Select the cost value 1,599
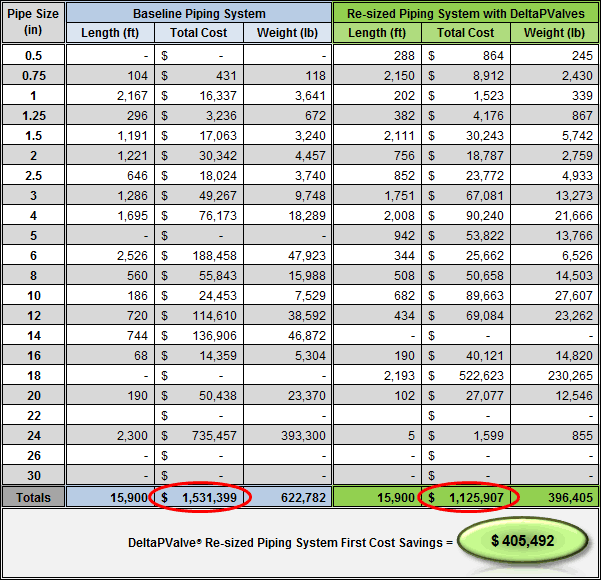Viewport: 601px width, 580px height. click(488, 435)
